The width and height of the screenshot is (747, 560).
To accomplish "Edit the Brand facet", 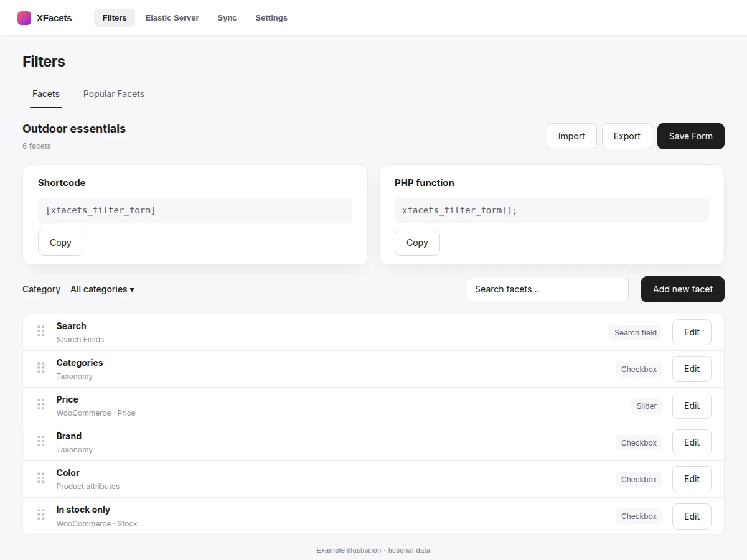I will 692,442.
